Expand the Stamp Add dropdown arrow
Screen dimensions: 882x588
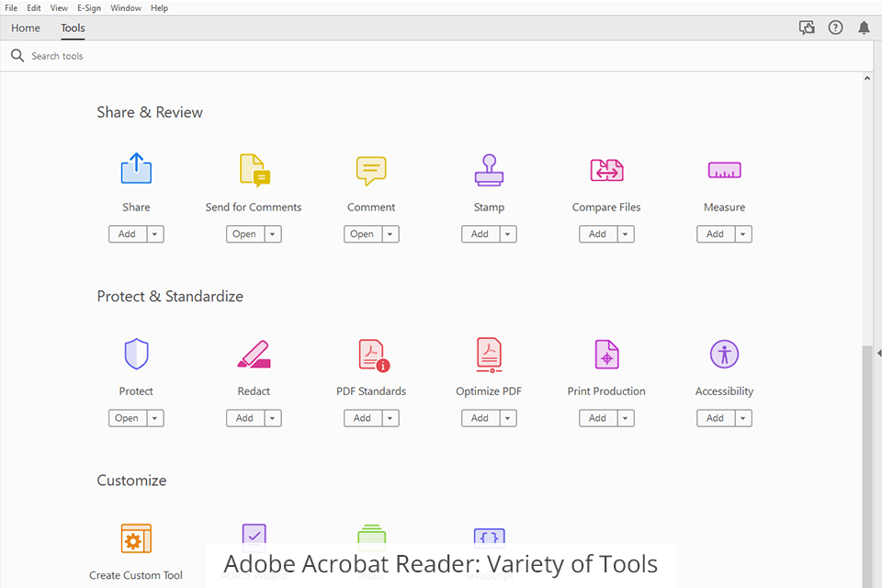pos(508,234)
